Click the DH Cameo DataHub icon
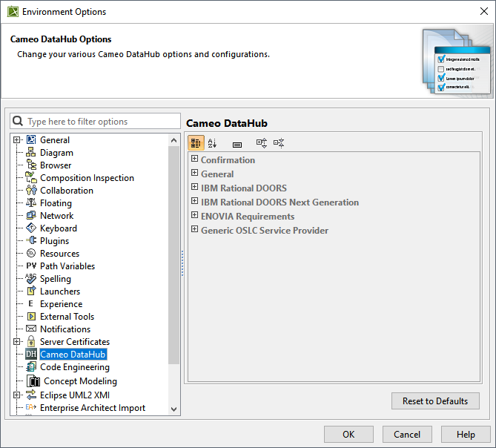Screen dimensions: 496x448 point(31,354)
